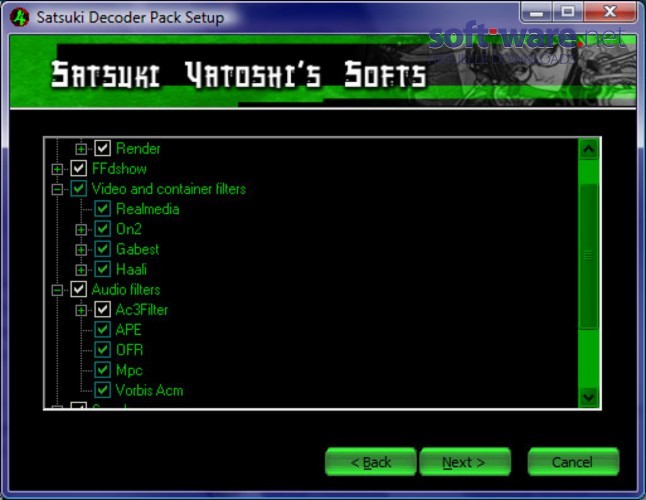646x500 pixels.
Task: Collapse the Audio filters node
Action: [57, 290]
